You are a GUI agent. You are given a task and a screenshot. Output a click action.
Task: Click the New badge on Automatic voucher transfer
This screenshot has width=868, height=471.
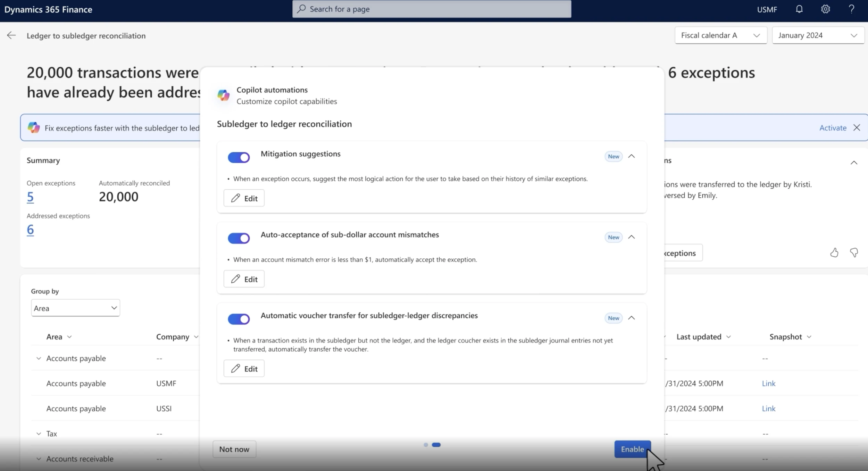coord(614,318)
